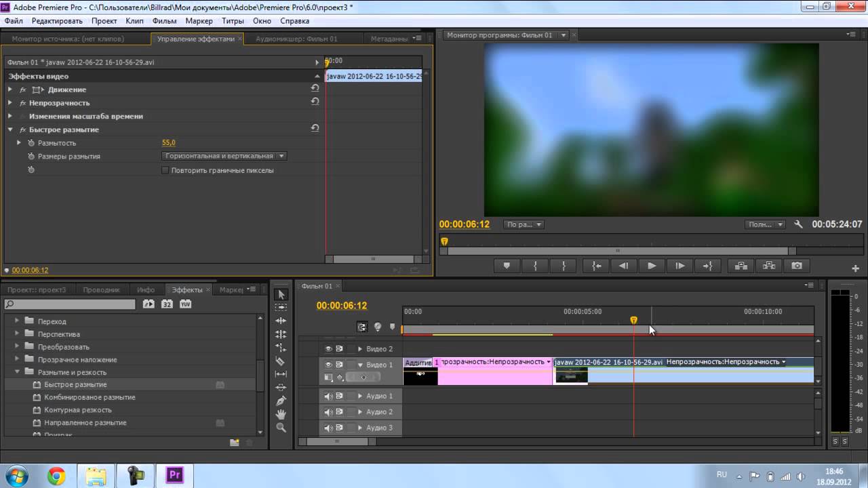Hide Видео 2 track output eye
This screenshot has height=488, width=868.
point(328,348)
